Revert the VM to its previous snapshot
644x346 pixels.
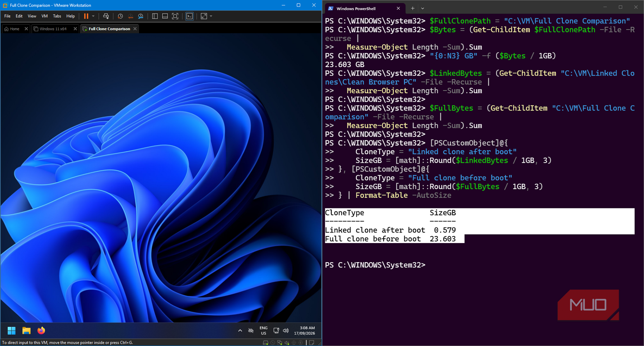pyautogui.click(x=130, y=16)
